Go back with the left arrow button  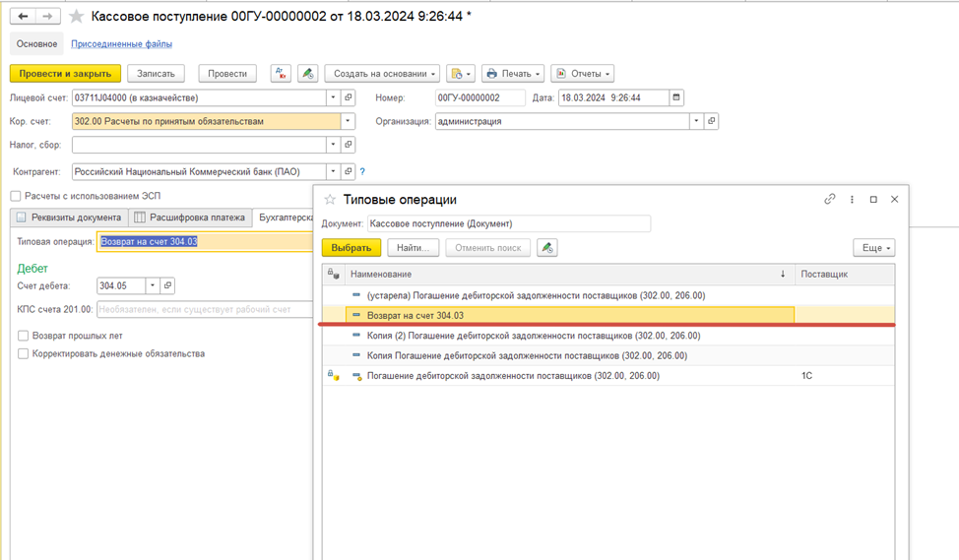point(23,17)
